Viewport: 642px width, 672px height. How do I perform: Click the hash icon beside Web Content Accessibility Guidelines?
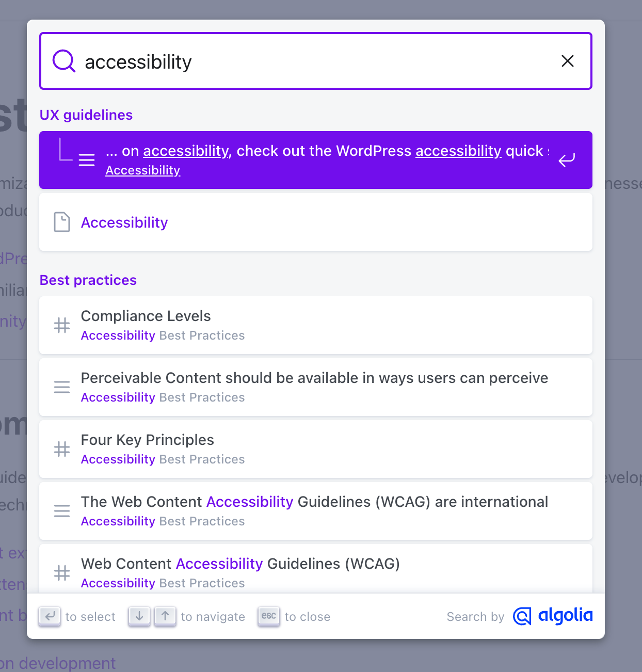(62, 573)
